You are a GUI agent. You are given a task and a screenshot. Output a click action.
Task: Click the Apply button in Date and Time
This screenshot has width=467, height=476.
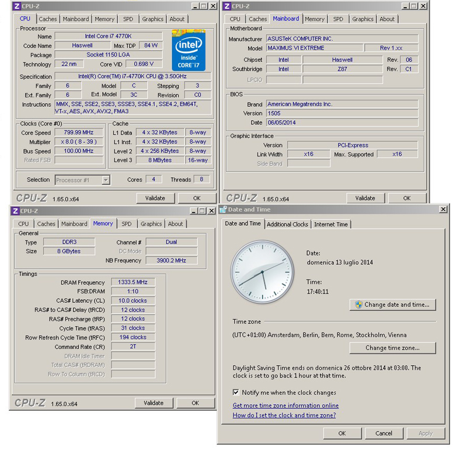(x=426, y=433)
